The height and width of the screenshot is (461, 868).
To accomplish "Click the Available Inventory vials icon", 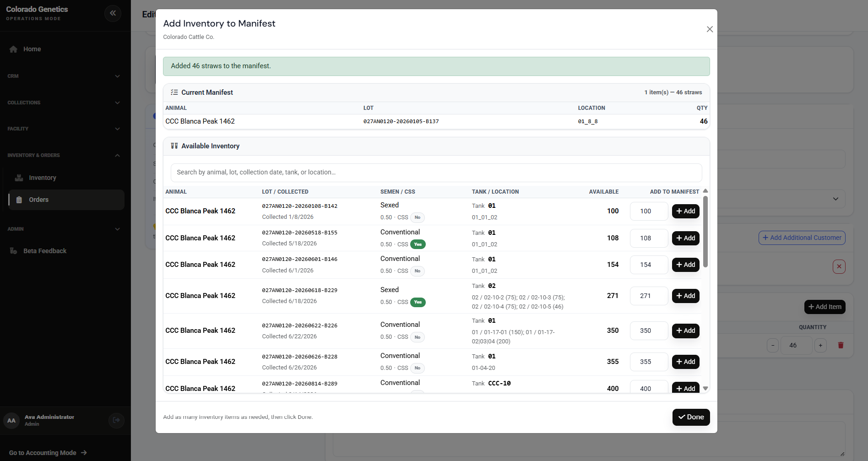I will 174,146.
